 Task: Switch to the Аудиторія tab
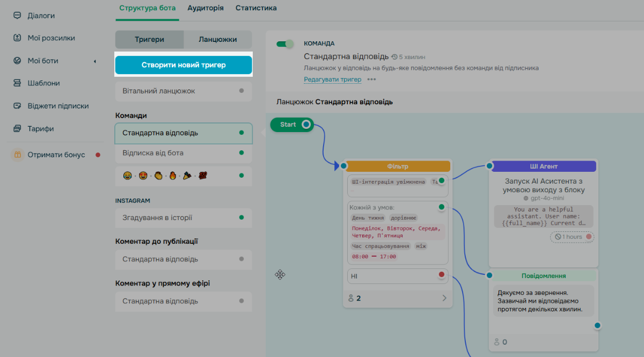point(206,8)
